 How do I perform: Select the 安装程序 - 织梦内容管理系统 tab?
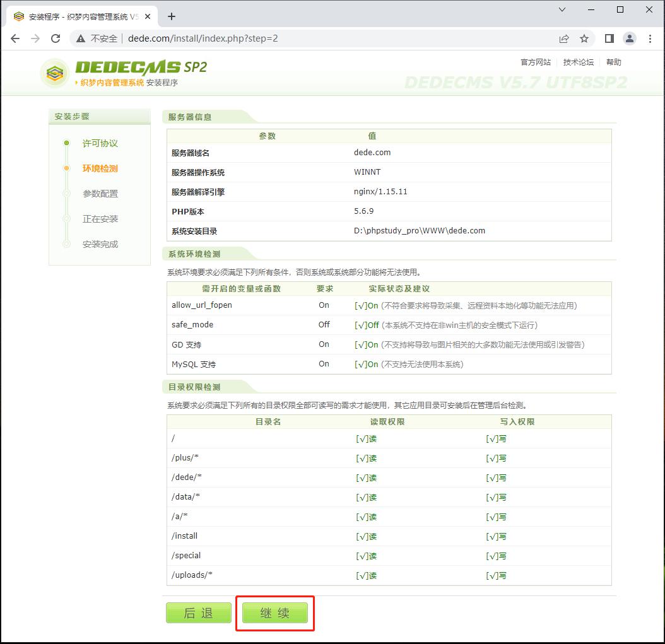[x=83, y=16]
